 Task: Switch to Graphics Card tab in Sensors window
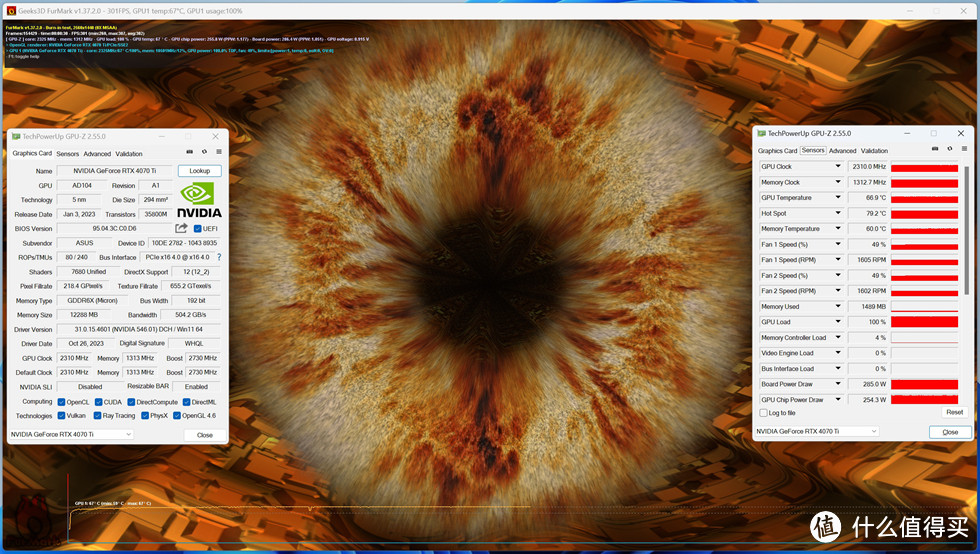(777, 151)
